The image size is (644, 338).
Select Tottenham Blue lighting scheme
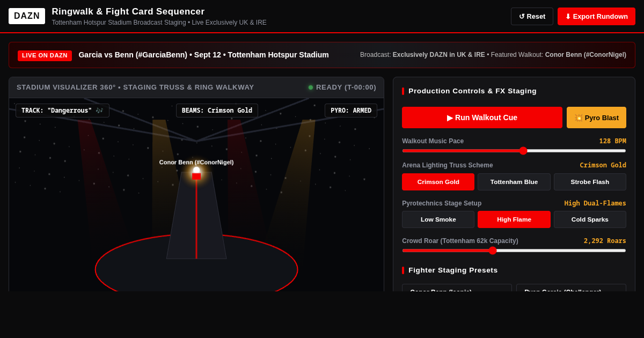click(x=514, y=182)
